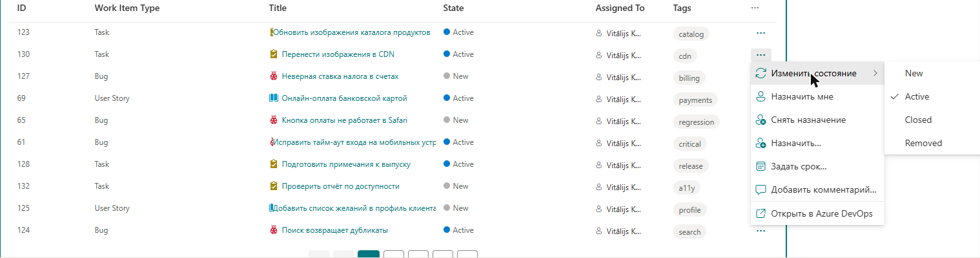The width and height of the screenshot is (980, 258).
Task: Click the highlighted current page pagination button
Action: point(369,254)
